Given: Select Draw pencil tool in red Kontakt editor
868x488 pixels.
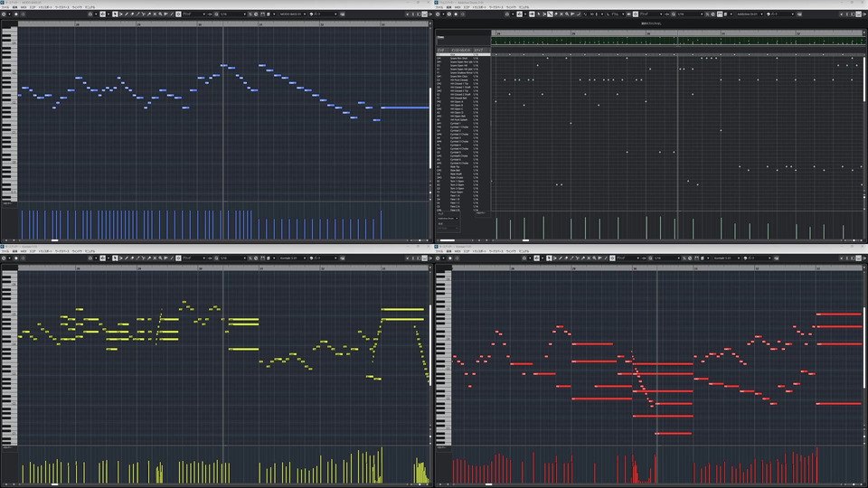Looking at the screenshot, I should (561, 258).
